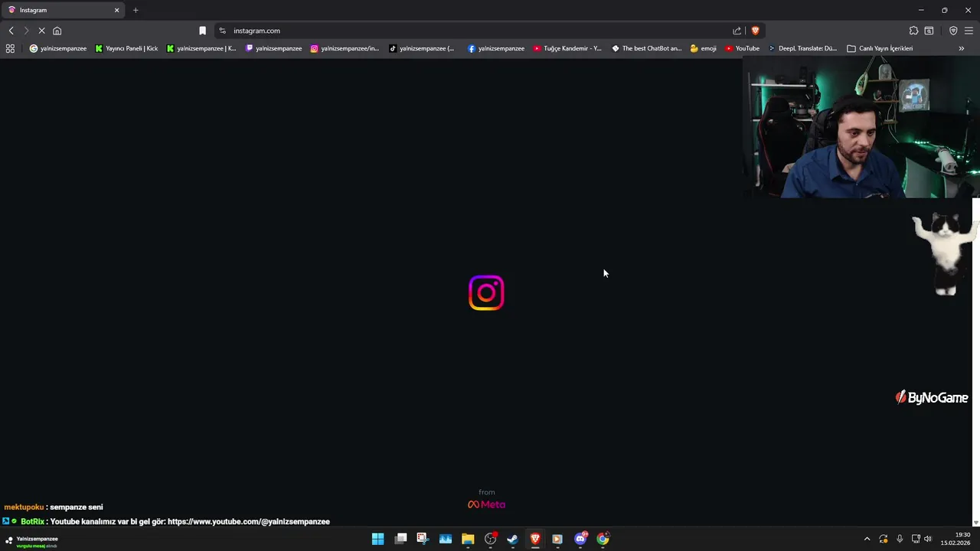Open Google yalnizsempanzee bookmark

point(58,48)
